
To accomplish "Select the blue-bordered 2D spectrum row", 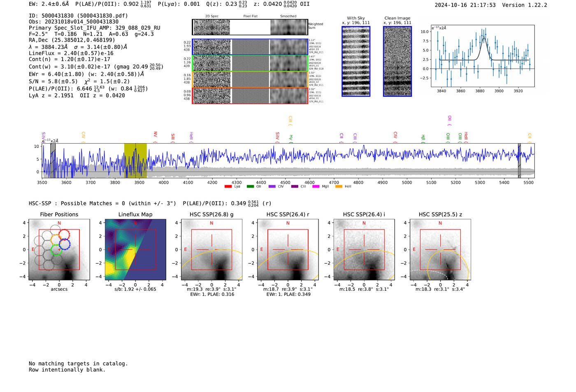I will click(x=250, y=47).
